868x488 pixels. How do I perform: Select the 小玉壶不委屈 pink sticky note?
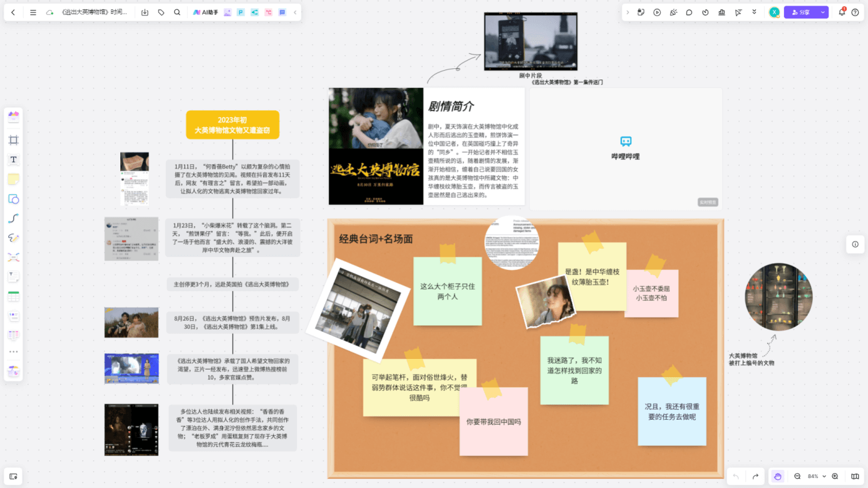pos(651,293)
